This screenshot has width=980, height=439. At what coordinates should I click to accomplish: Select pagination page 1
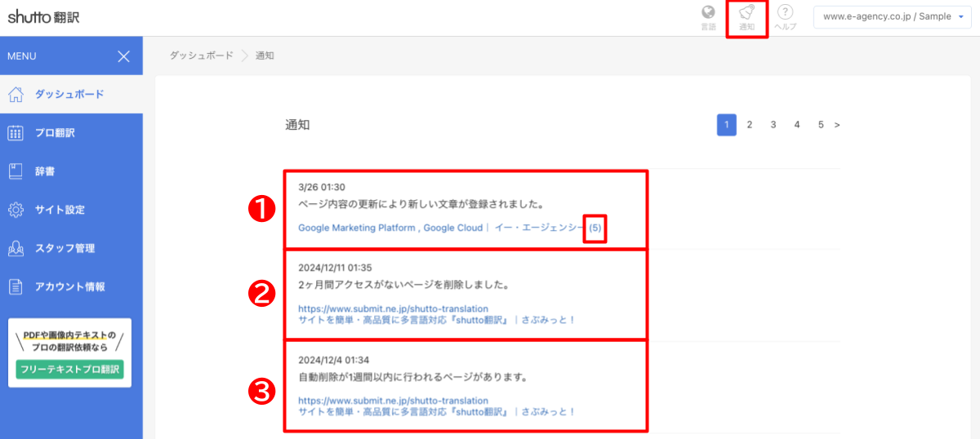727,125
